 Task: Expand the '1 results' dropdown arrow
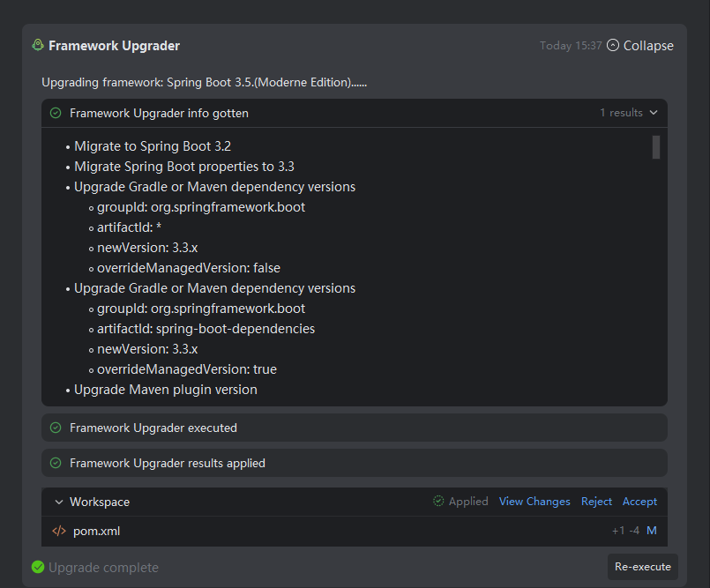pyautogui.click(x=653, y=113)
